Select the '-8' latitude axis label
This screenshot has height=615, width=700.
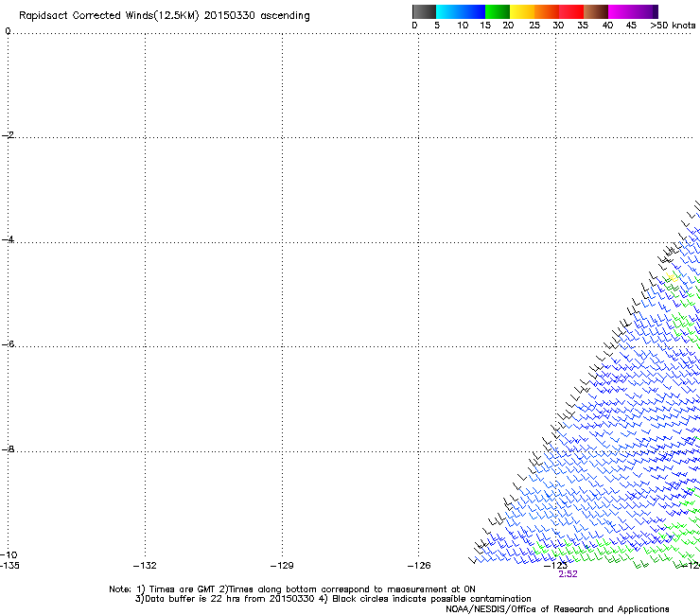tap(8, 449)
